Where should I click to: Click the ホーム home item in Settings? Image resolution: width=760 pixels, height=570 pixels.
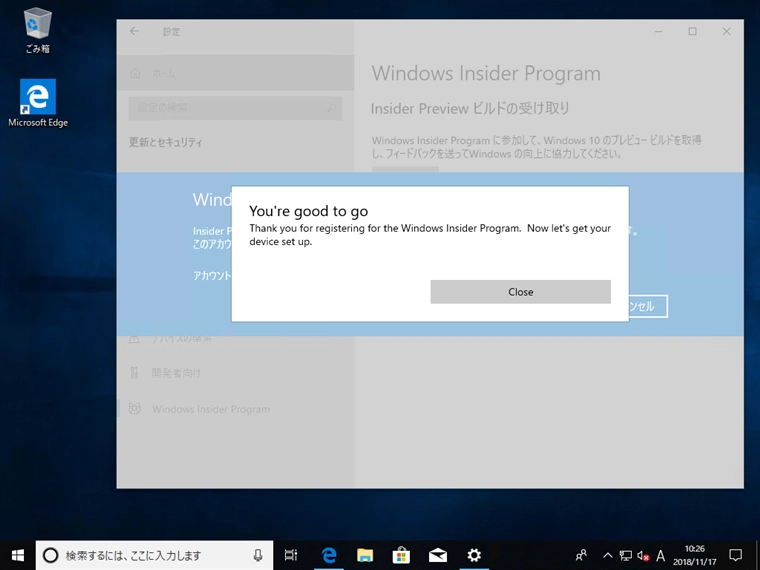(235, 73)
